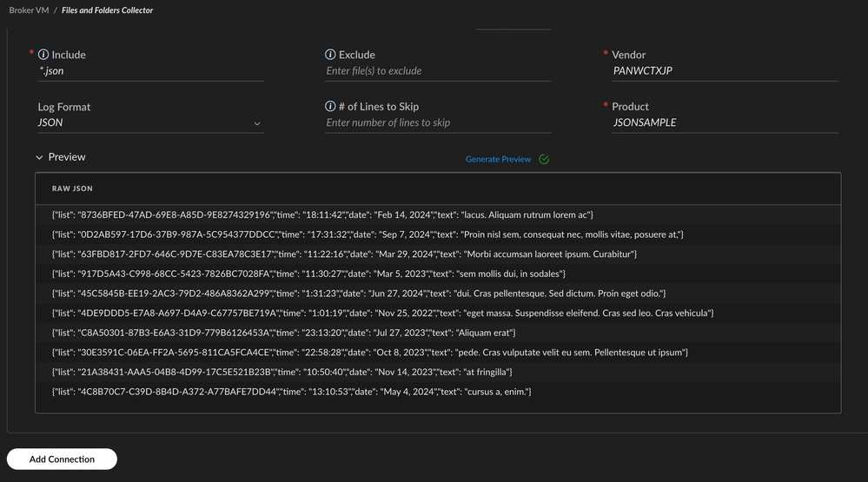The height and width of the screenshot is (482, 868).
Task: Click the info icon beside Include
Action: pos(43,55)
